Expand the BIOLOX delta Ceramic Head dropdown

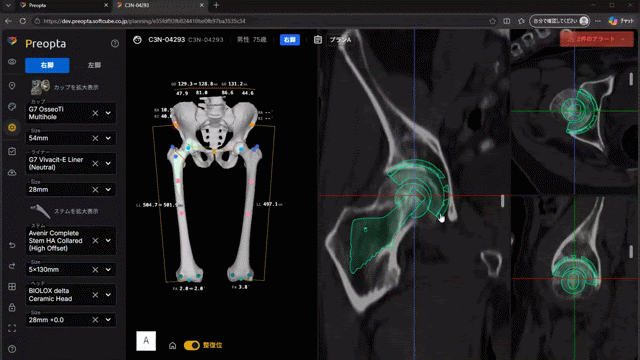pyautogui.click(x=108, y=295)
